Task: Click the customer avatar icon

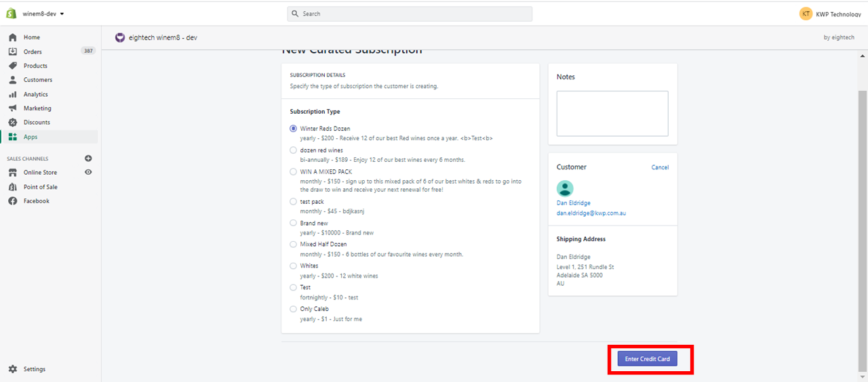Action: coord(565,188)
